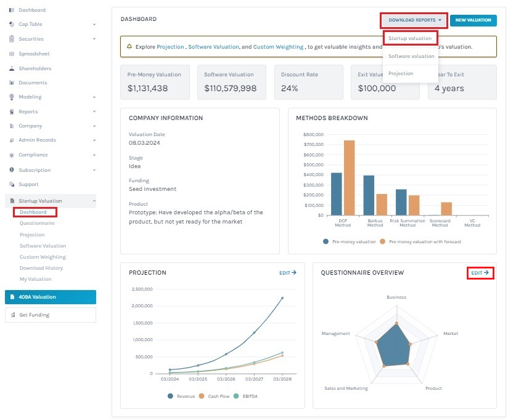Click the Subscription coin icon

point(12,170)
